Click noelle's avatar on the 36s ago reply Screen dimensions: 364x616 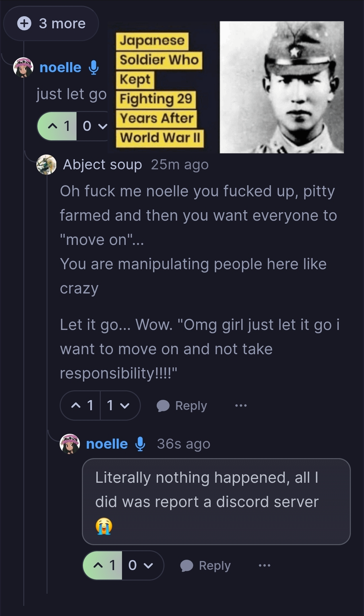click(69, 444)
